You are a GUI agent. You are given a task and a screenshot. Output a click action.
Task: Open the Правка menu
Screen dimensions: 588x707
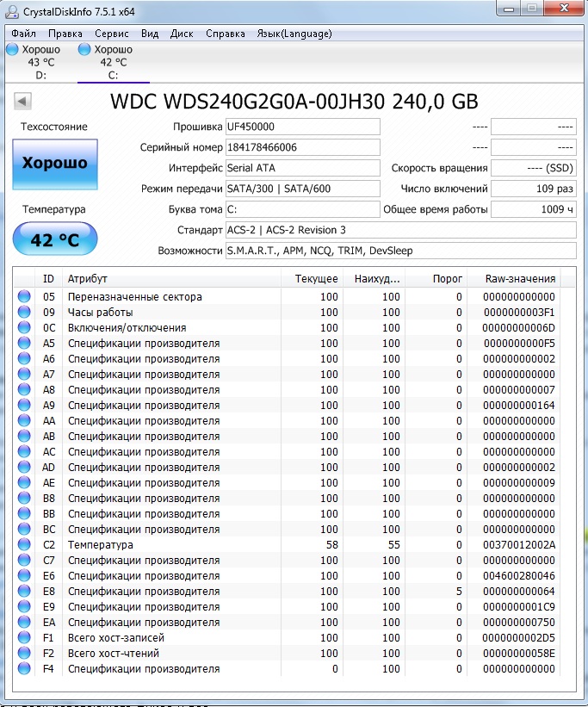coord(65,34)
